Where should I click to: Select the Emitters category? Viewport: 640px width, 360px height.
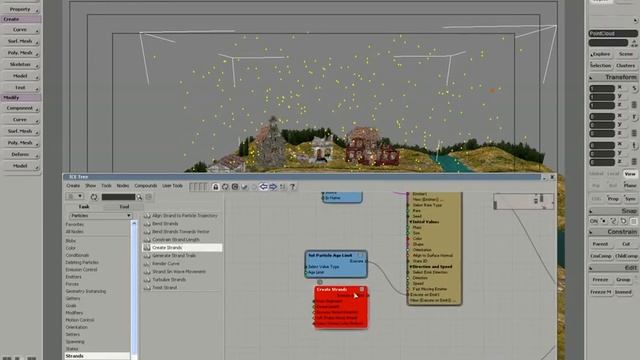click(x=73, y=277)
